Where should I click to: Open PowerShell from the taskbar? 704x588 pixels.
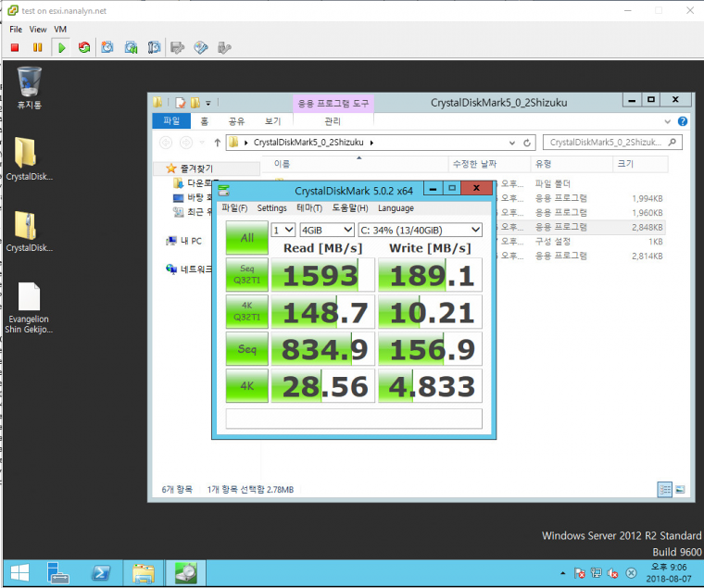tap(101, 573)
